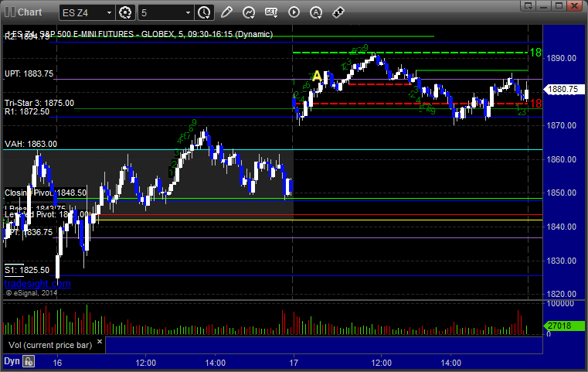
Task: Open the time template clock menu
Action: pos(204,12)
